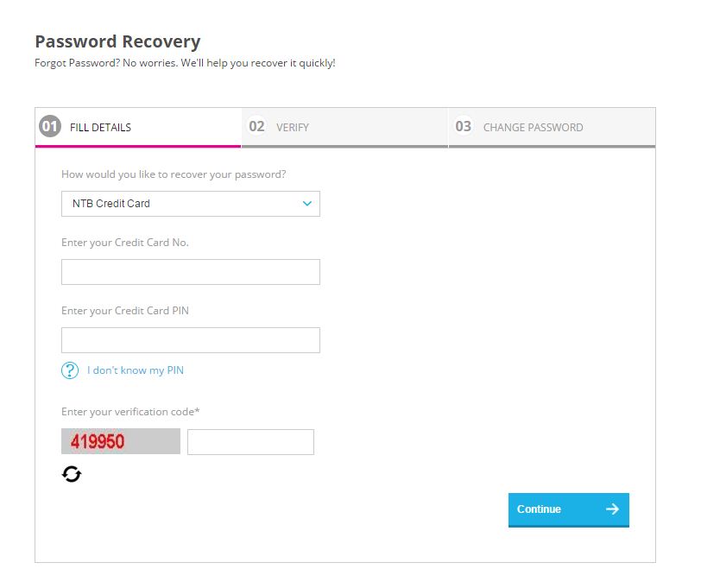Focus the Credit Card PIN input field
This screenshot has width=720, height=588.
pos(191,340)
